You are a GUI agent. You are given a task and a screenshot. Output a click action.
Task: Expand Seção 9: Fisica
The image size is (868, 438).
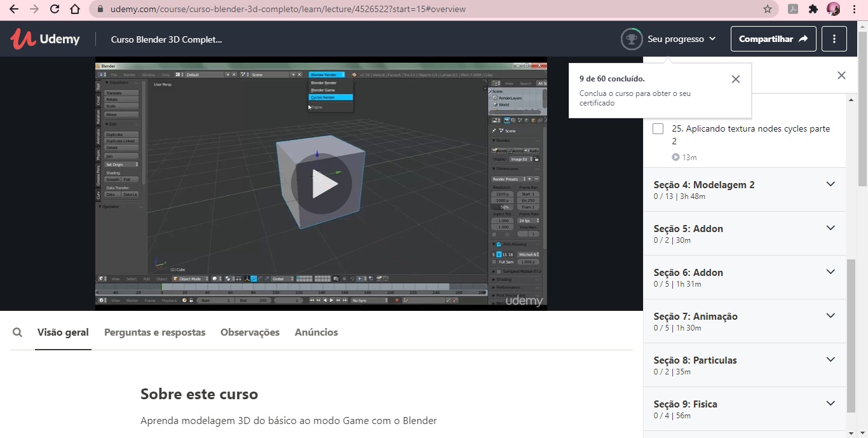tap(745, 409)
